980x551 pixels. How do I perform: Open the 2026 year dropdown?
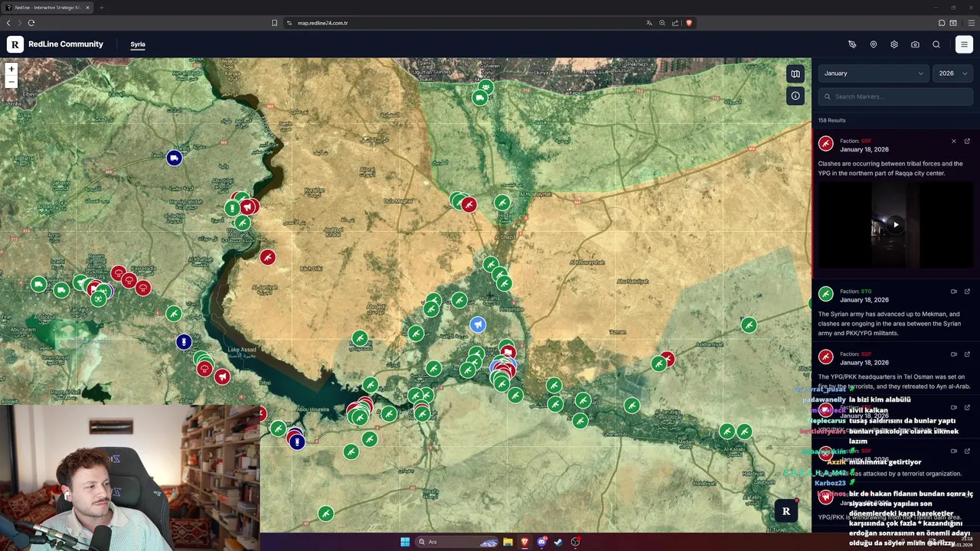[x=953, y=73]
